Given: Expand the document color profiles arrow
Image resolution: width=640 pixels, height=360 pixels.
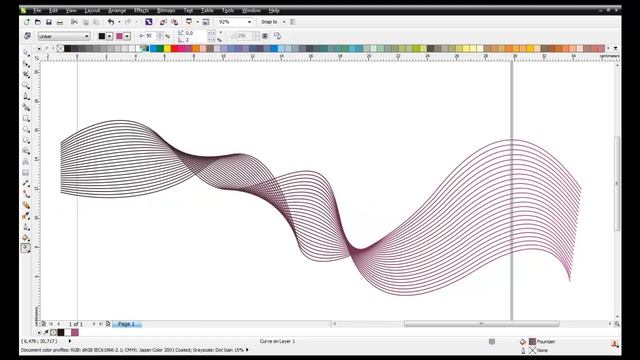Looking at the screenshot, I should coord(247,350).
